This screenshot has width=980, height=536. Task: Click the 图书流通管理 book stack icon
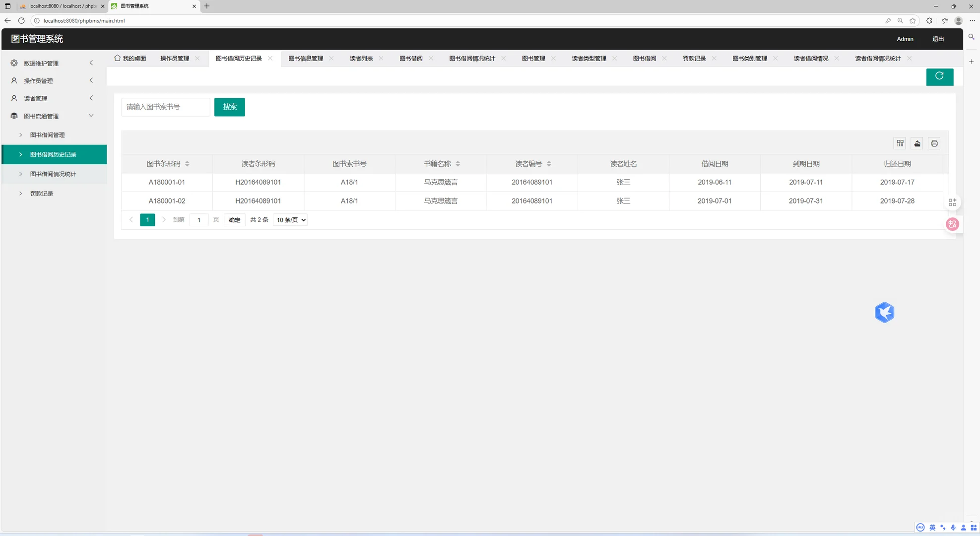(x=13, y=115)
